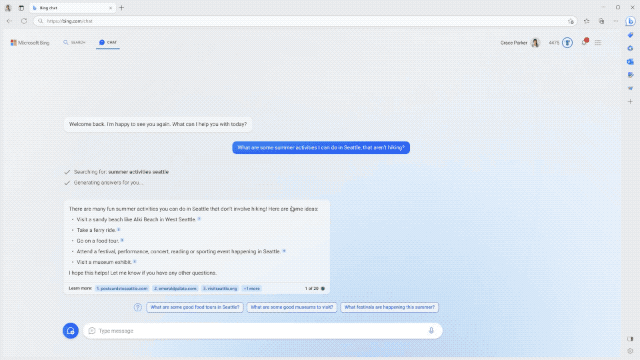Viewport: 640px width, 360px height.
Task: Ask about good museums to visit
Action: point(292,307)
